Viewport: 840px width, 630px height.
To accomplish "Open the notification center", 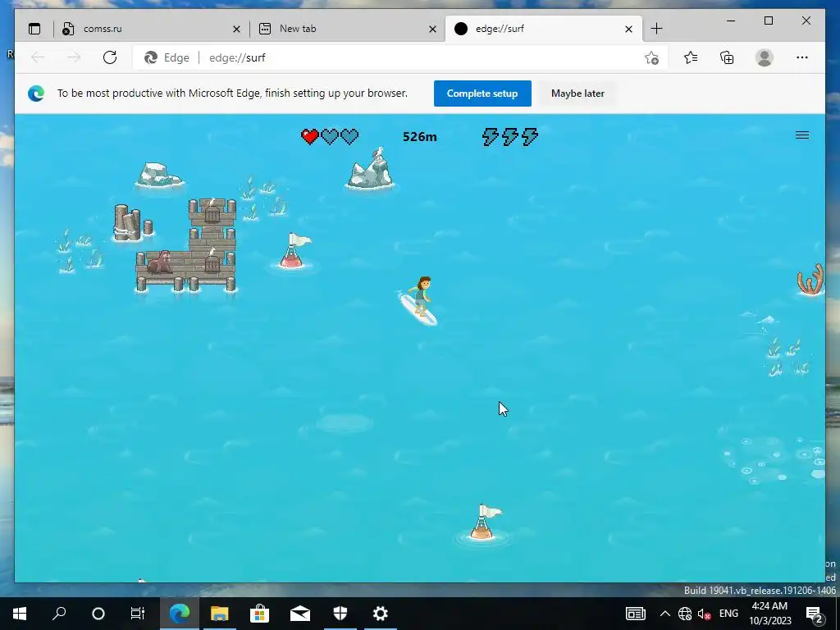I will click(815, 614).
